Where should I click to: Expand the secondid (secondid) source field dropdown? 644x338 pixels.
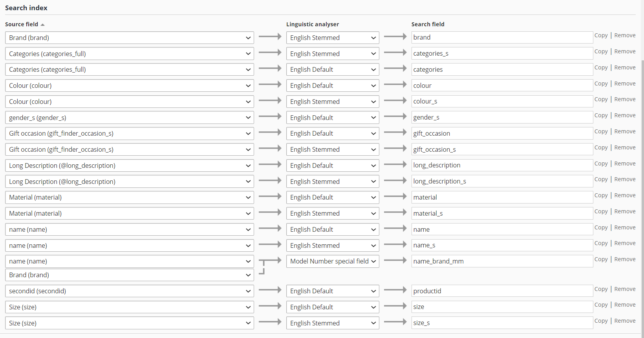129,291
